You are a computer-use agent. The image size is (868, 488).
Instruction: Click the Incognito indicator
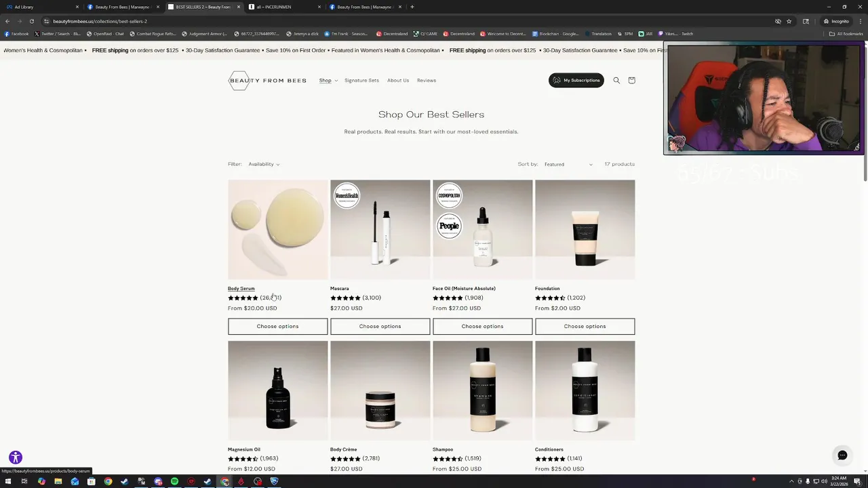836,21
